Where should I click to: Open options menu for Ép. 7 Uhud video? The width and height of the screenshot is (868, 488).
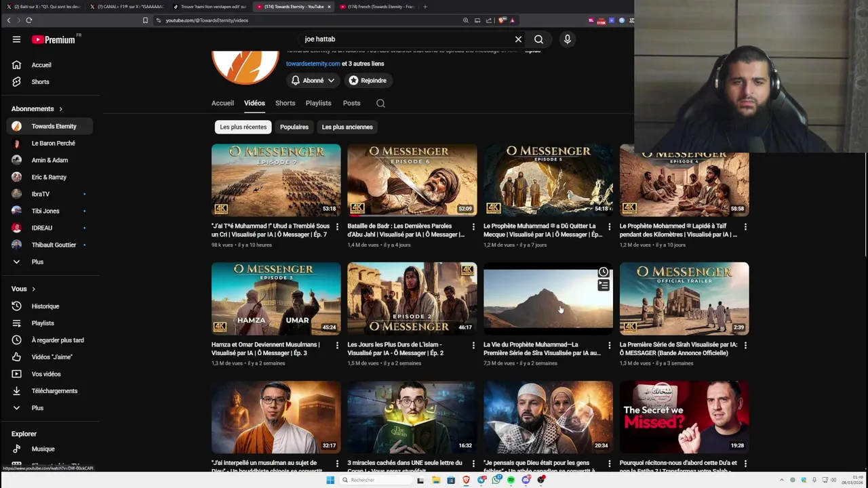(337, 226)
